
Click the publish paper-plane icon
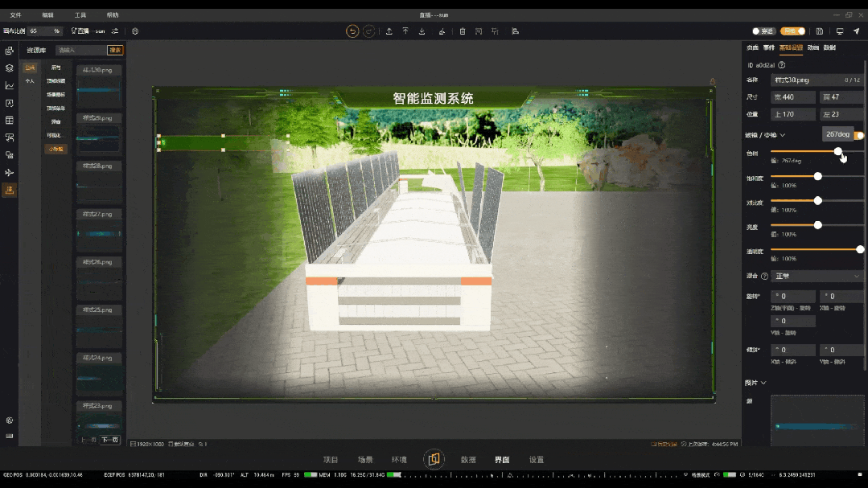pyautogui.click(x=856, y=31)
